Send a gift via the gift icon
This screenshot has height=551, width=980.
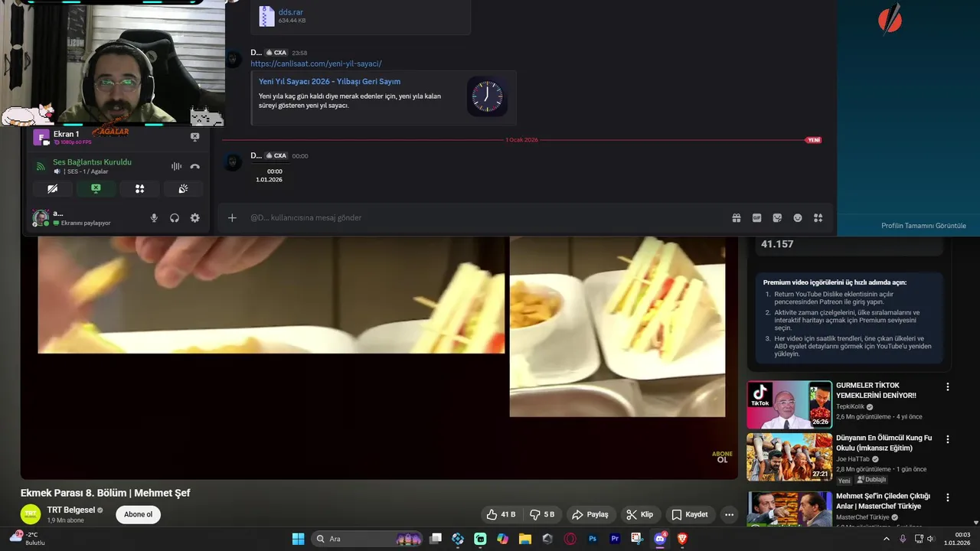click(737, 218)
